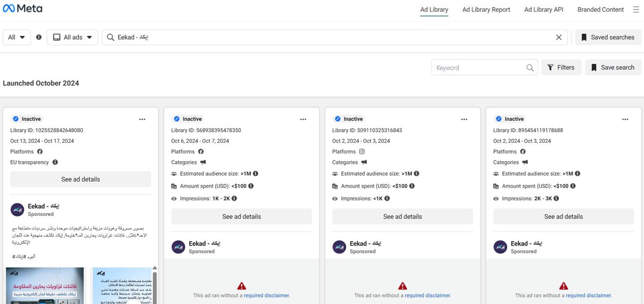The image size is (644, 304).
Task: Open the first ad image thumbnail in carousel
Action: 45,286
